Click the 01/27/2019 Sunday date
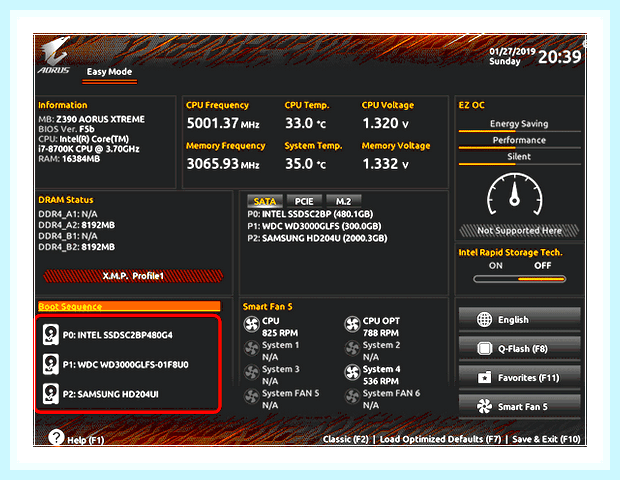This screenshot has width=620, height=480. click(512, 56)
